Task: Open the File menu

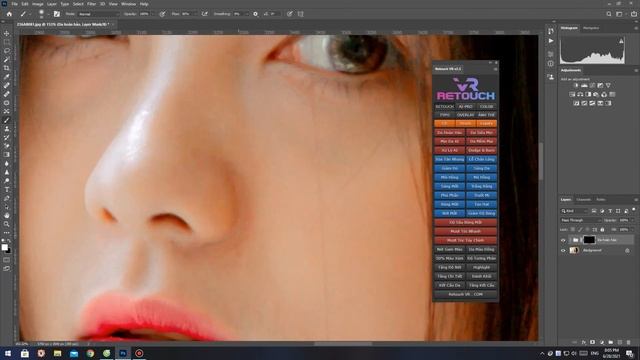Action: [14, 4]
